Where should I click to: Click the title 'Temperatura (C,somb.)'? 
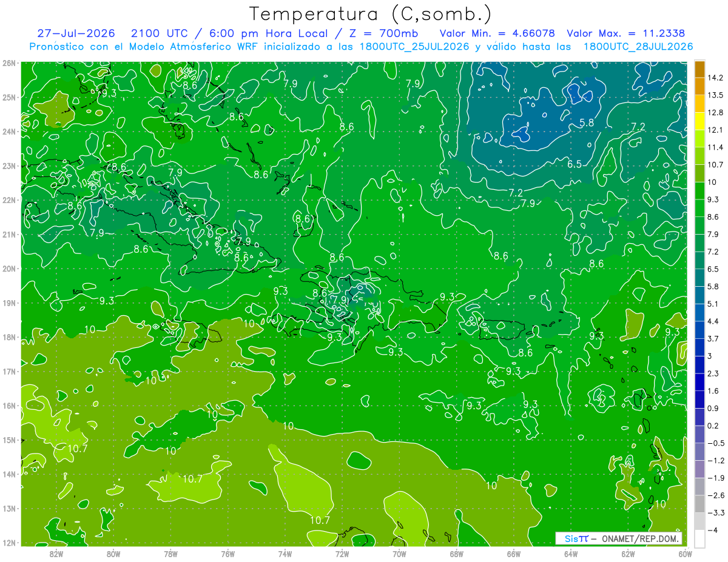pyautogui.click(x=371, y=14)
